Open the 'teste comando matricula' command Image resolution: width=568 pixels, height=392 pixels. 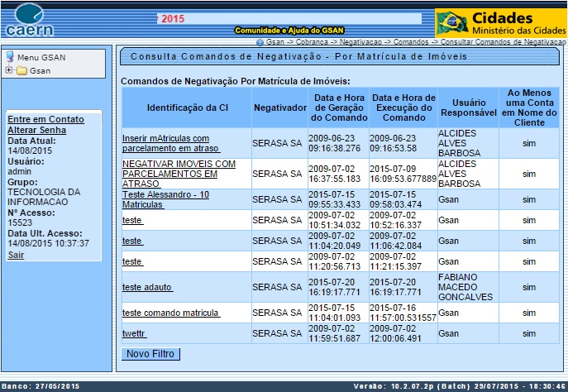[x=170, y=313]
